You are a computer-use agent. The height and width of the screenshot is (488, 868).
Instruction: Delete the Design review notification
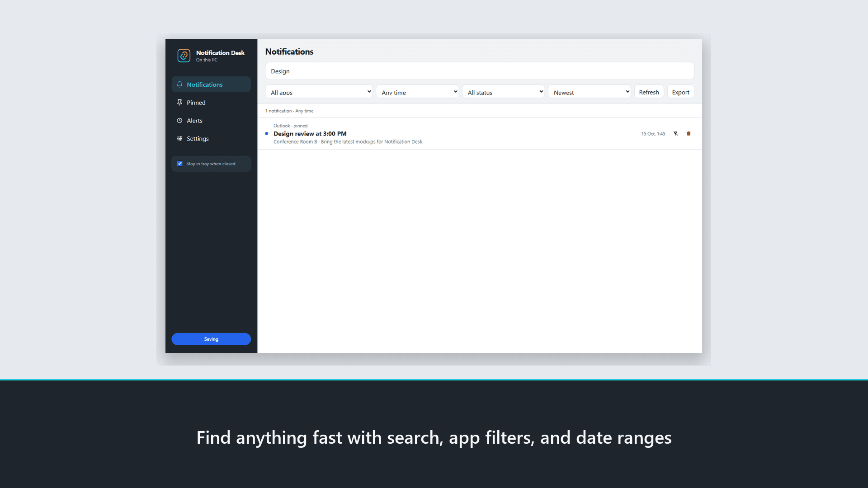(x=689, y=133)
